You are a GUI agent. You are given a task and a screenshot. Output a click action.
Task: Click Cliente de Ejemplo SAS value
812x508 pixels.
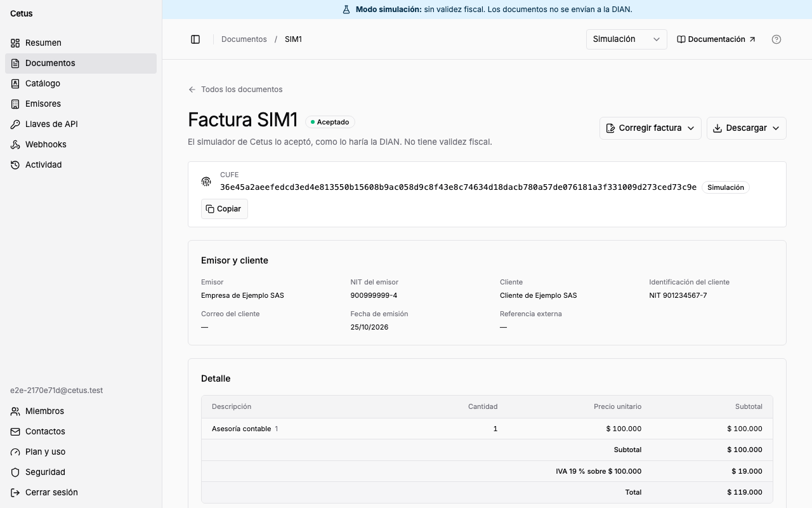pyautogui.click(x=539, y=295)
